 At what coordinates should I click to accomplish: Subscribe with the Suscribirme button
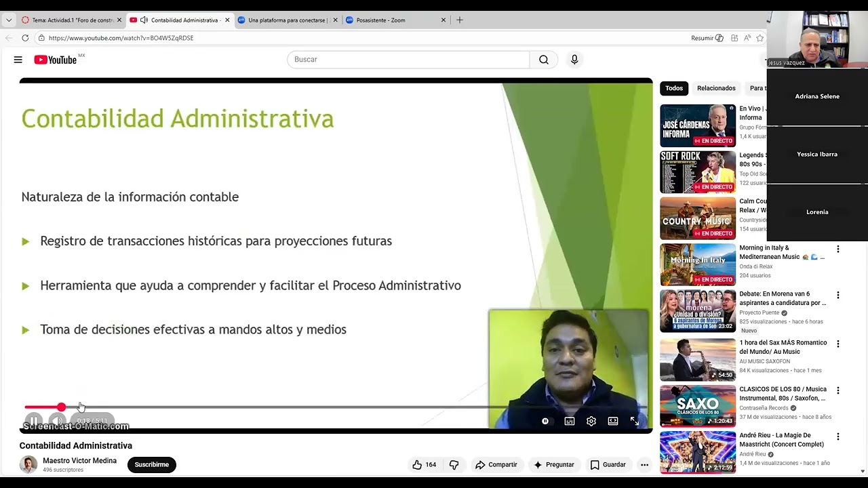tap(152, 465)
